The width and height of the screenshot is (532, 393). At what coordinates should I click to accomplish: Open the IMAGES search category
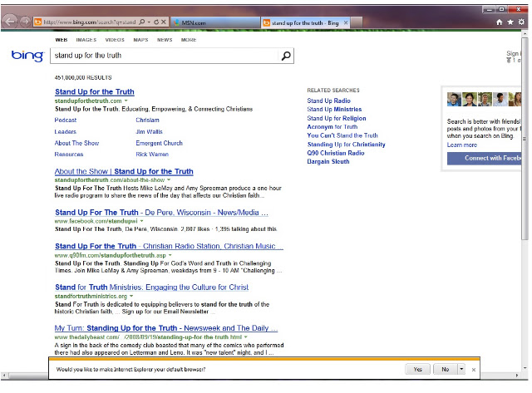86,40
